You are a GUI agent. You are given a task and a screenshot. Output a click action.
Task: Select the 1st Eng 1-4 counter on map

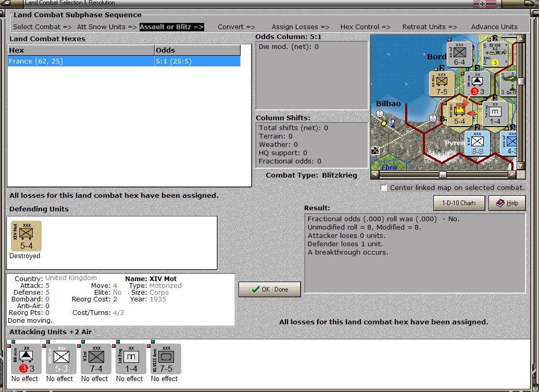coord(495,113)
